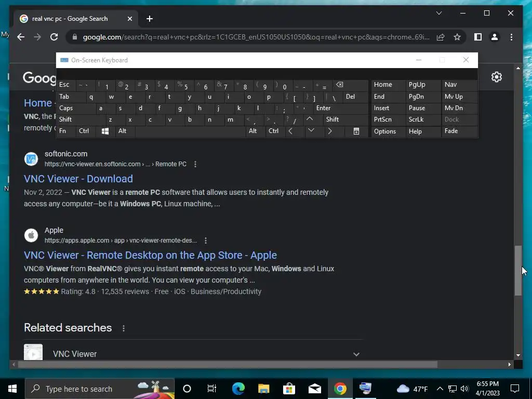
Task: Bookmark this page with the star icon
Action: (457, 37)
